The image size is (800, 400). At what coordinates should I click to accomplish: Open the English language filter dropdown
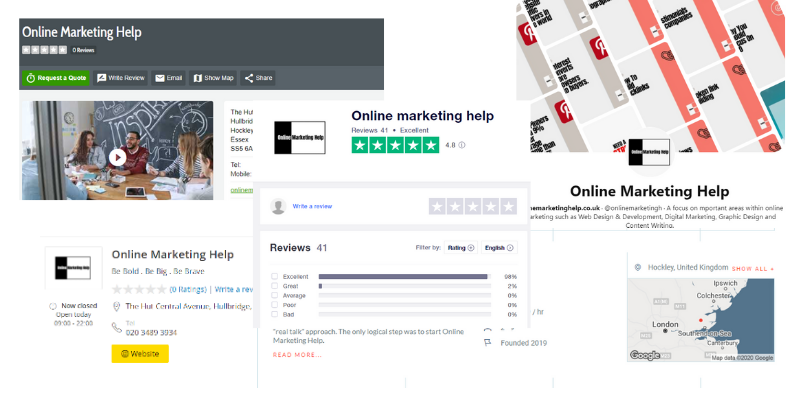click(499, 247)
